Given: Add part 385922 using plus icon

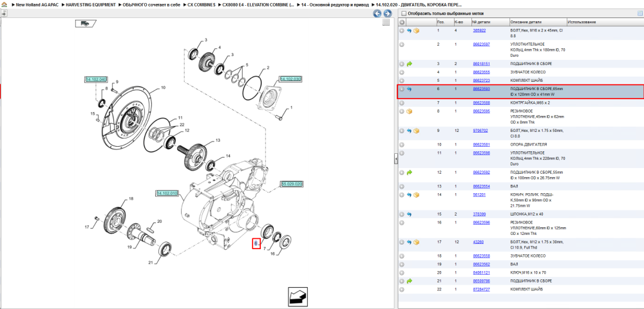Looking at the screenshot, I should [402, 31].
